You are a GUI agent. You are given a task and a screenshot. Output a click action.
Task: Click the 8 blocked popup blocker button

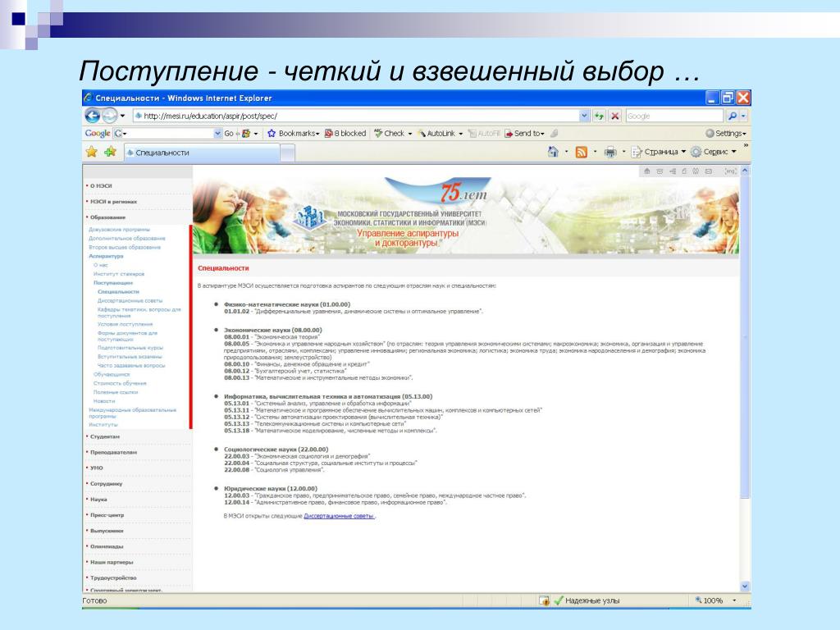pos(345,134)
